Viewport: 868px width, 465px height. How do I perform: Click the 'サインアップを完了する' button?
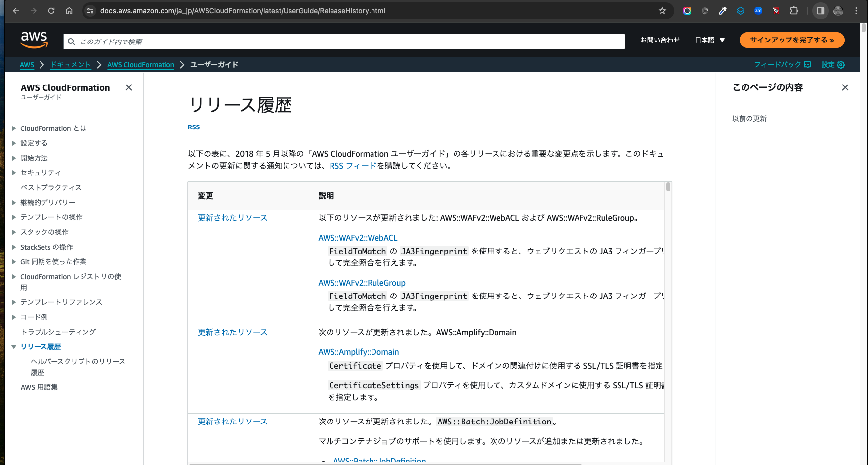click(x=792, y=40)
